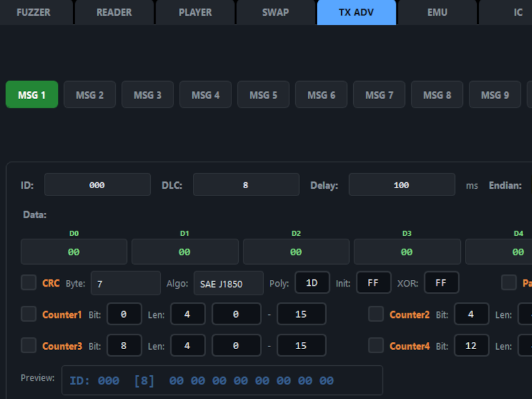Click the ID input field
Image resolution: width=532 pixels, height=399 pixels.
click(97, 185)
